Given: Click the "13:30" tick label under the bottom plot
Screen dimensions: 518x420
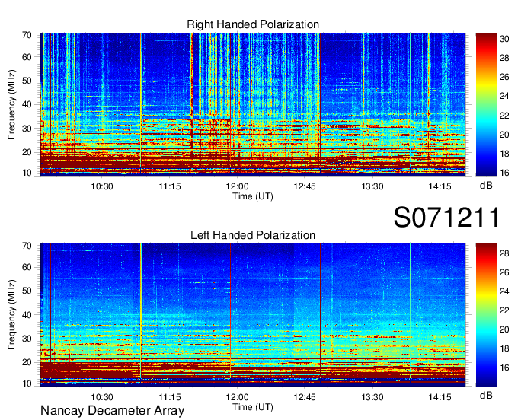Looking at the screenshot, I should (373, 397).
